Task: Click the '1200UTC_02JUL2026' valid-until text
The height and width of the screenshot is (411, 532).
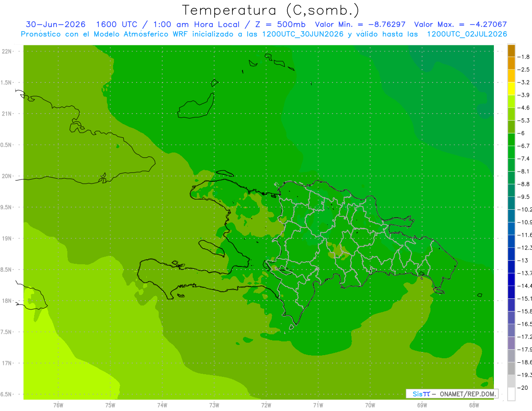Action: [467, 34]
